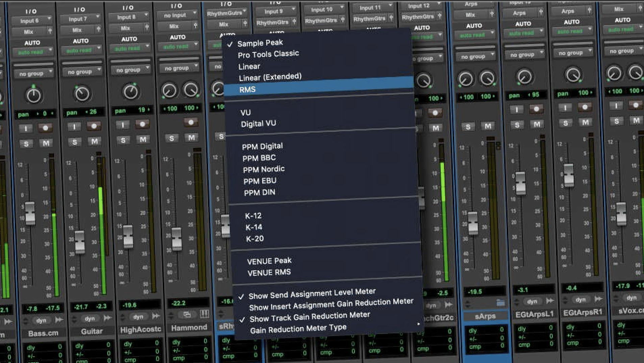Choose VU meter option
This screenshot has width=644, height=363.
(x=246, y=113)
